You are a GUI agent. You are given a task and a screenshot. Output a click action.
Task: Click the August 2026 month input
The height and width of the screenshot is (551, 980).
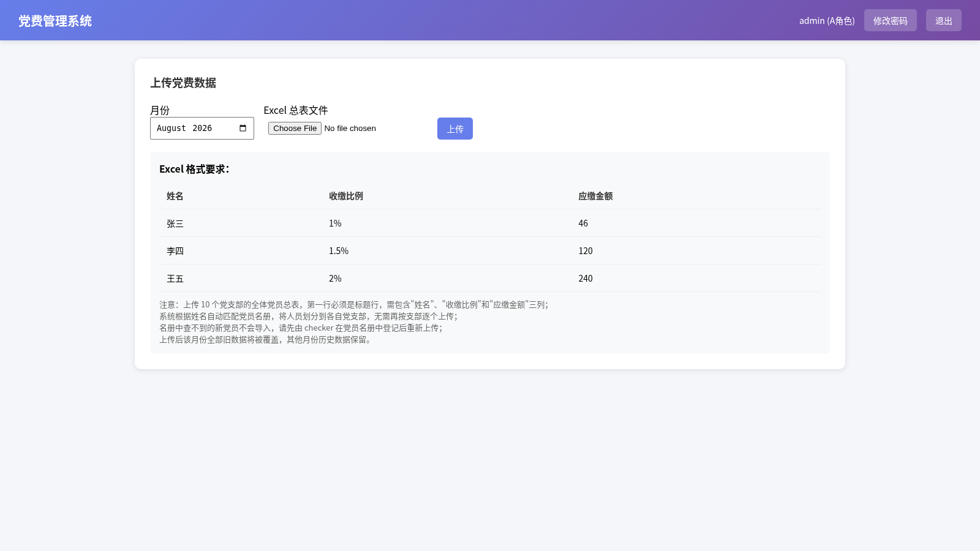pyautogui.click(x=202, y=128)
